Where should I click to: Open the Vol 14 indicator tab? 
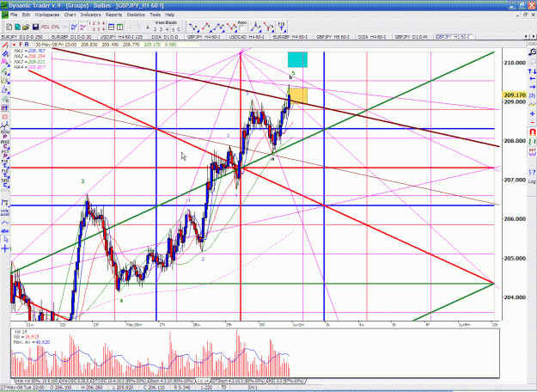coord(203,381)
